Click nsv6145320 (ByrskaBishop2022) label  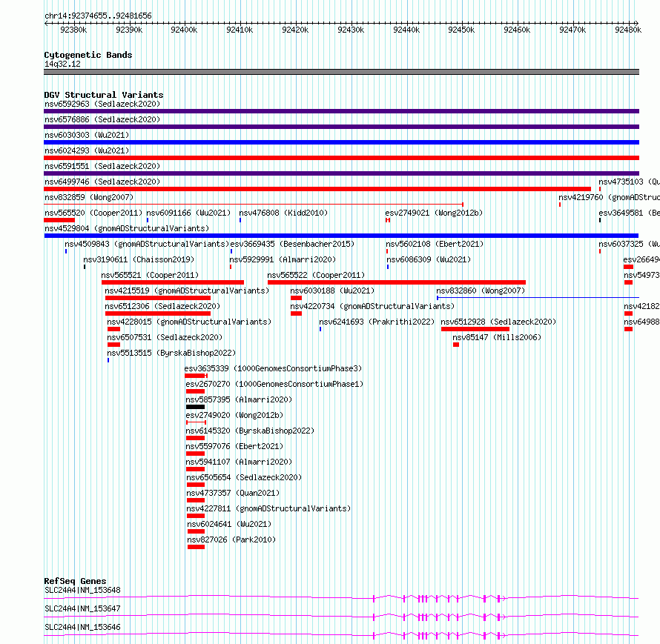click(250, 431)
